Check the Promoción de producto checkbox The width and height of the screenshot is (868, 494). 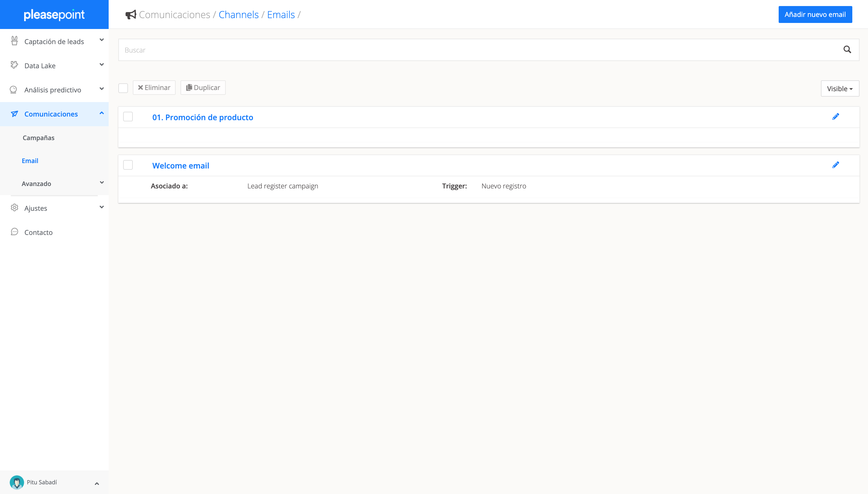pyautogui.click(x=128, y=117)
